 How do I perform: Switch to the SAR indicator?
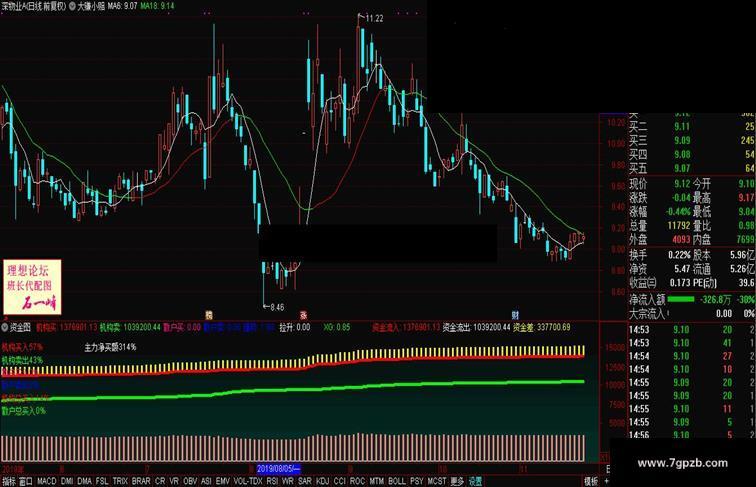click(305, 481)
